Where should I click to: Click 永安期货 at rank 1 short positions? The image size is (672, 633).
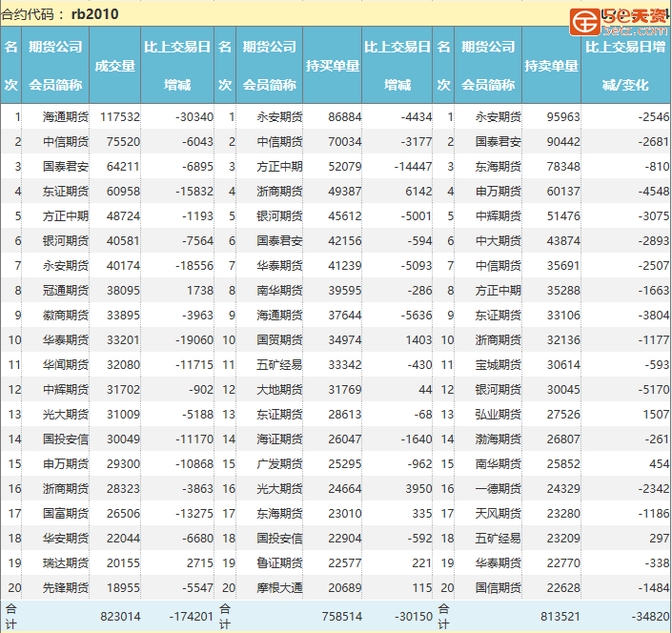tap(498, 117)
